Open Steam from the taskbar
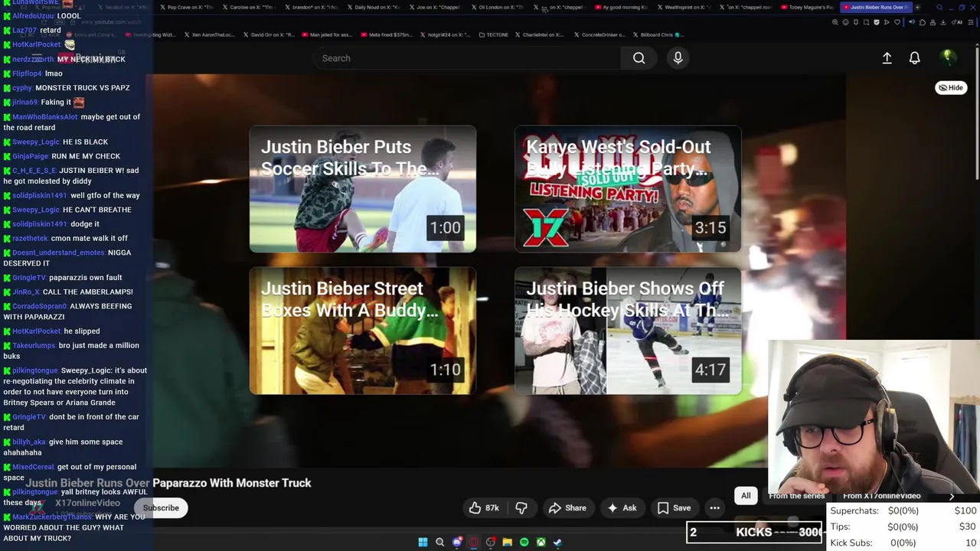 (558, 542)
